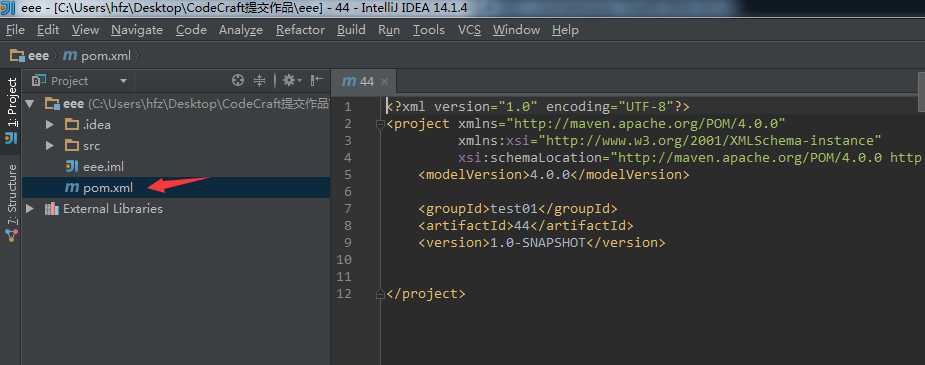Click the External Libraries bars icon
Viewport: 925px width, 365px height.
[x=52, y=209]
